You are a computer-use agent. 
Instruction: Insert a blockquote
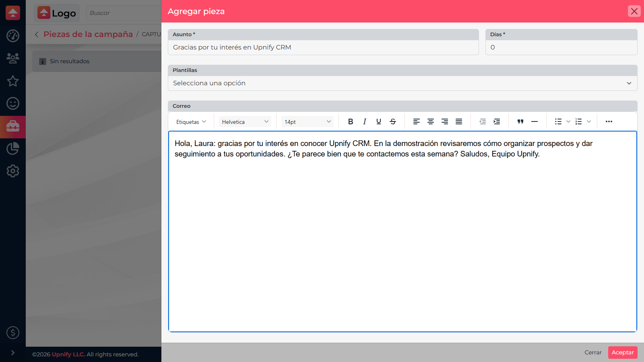520,121
